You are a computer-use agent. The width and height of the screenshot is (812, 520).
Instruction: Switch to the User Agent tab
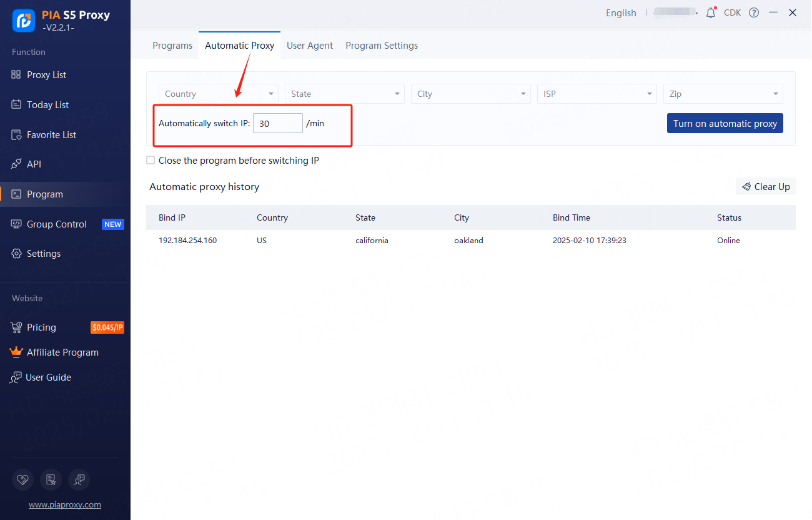pos(310,46)
